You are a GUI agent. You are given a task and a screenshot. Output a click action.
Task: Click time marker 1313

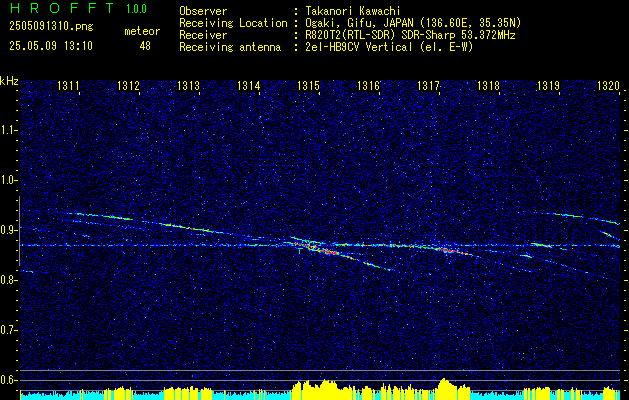pyautogui.click(x=188, y=86)
